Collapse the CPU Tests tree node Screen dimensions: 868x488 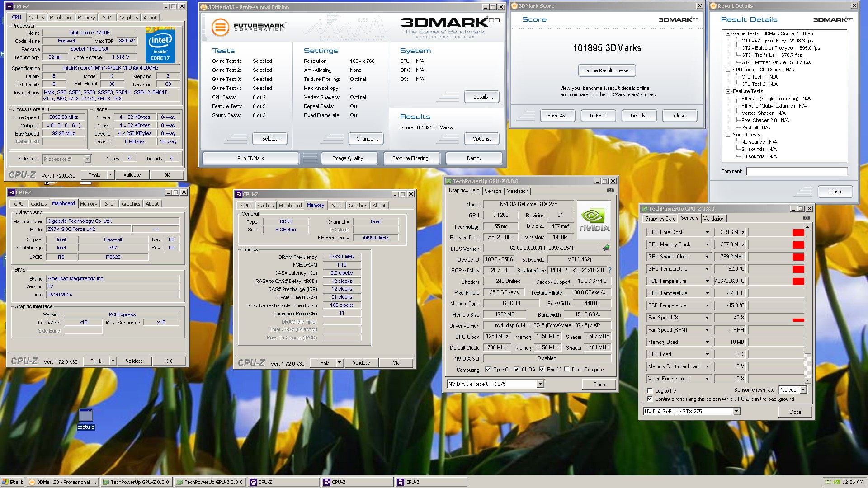[728, 70]
